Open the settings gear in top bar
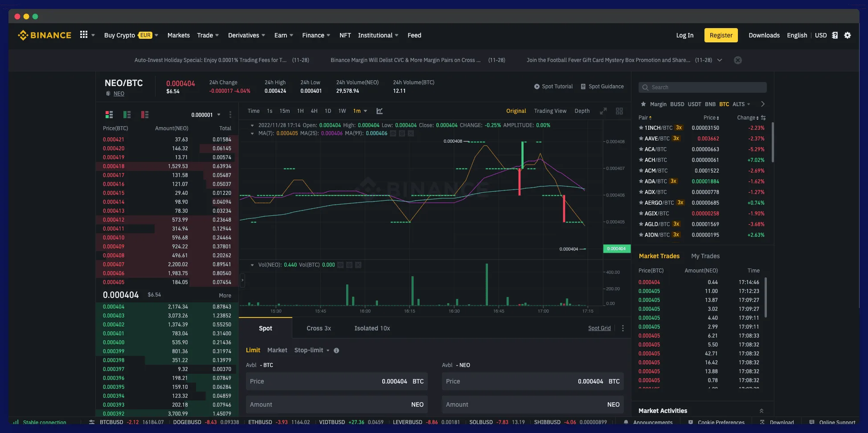The image size is (868, 433). pos(848,35)
